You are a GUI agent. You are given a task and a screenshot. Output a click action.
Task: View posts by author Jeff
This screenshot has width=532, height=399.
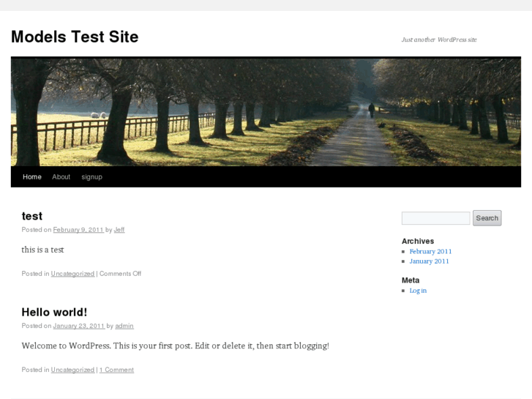point(119,230)
